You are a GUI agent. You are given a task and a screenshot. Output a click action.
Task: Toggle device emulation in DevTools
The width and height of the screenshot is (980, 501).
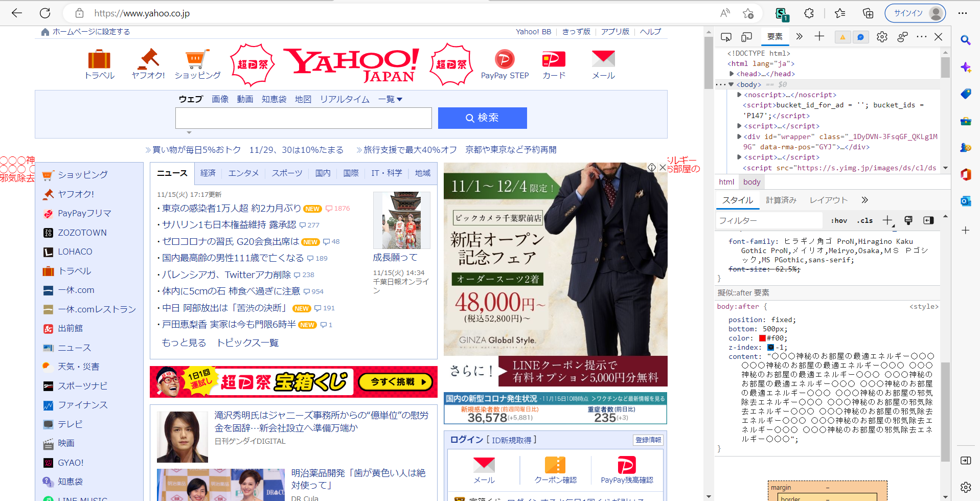click(747, 37)
